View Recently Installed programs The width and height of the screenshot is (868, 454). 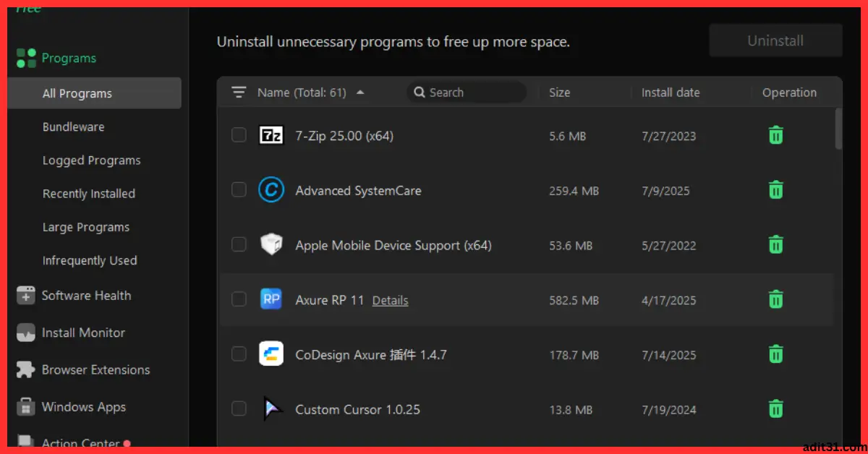click(88, 194)
